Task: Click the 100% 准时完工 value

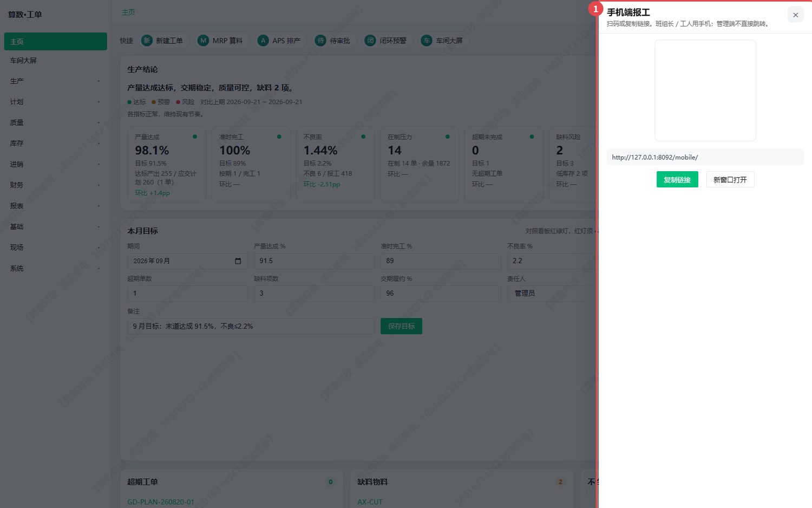Action: [x=234, y=151]
